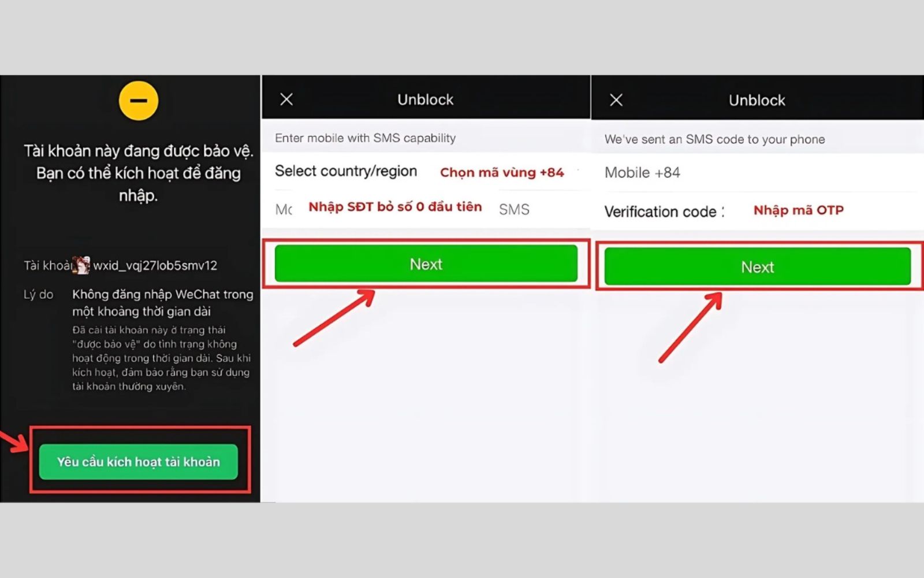Click the Unblock title in the middle panel
The image size is (924, 578).
[425, 99]
